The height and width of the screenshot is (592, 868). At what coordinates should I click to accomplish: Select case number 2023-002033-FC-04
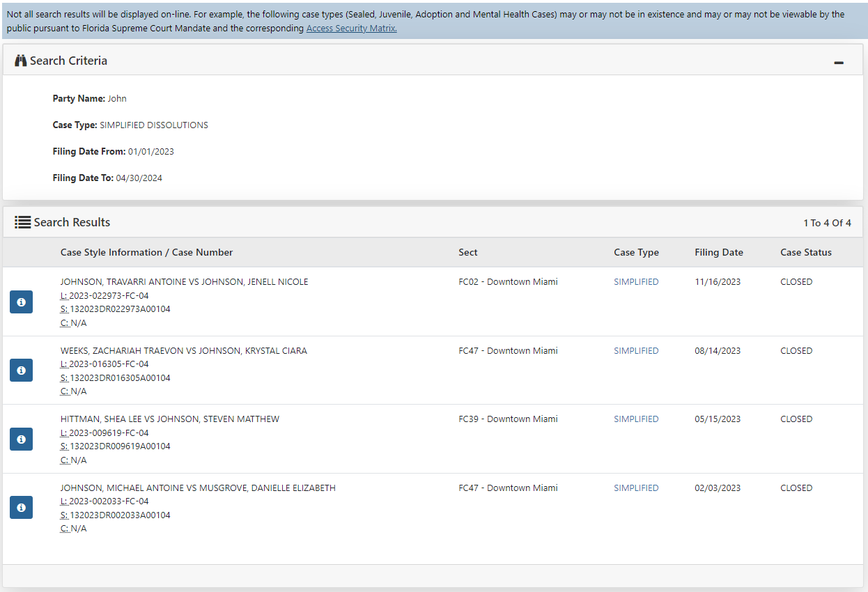pos(109,501)
